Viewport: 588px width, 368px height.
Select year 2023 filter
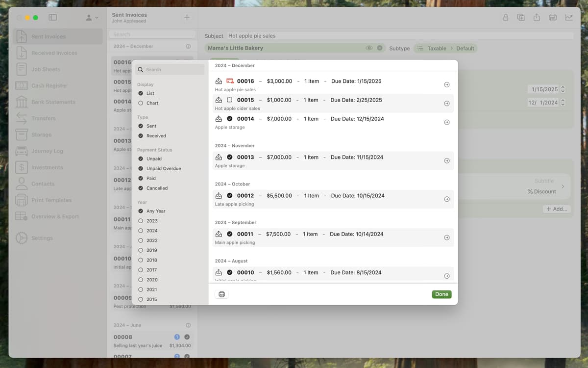point(141,221)
